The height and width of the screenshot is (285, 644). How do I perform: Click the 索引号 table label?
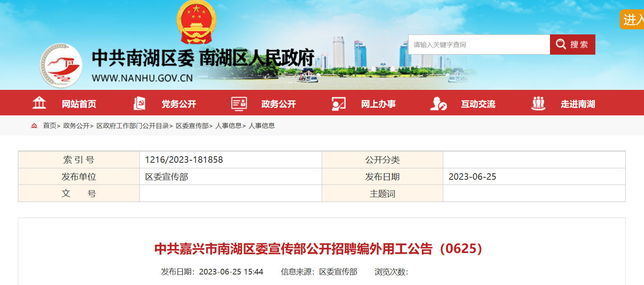tap(79, 160)
